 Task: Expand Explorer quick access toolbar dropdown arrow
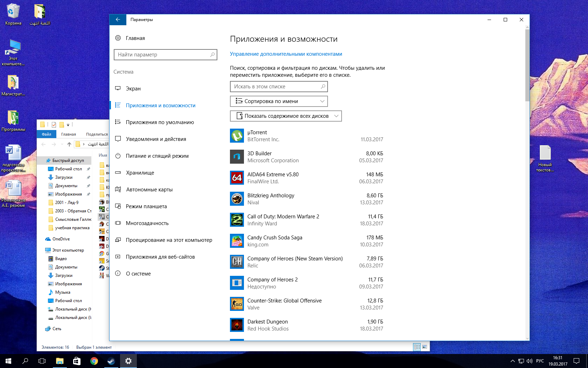[x=68, y=125]
